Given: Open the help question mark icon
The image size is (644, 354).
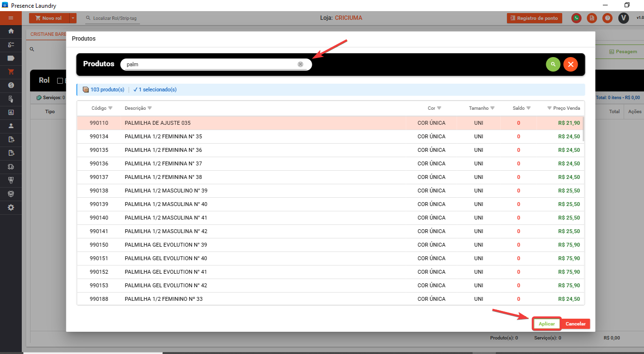Looking at the screenshot, I should pos(607,18).
